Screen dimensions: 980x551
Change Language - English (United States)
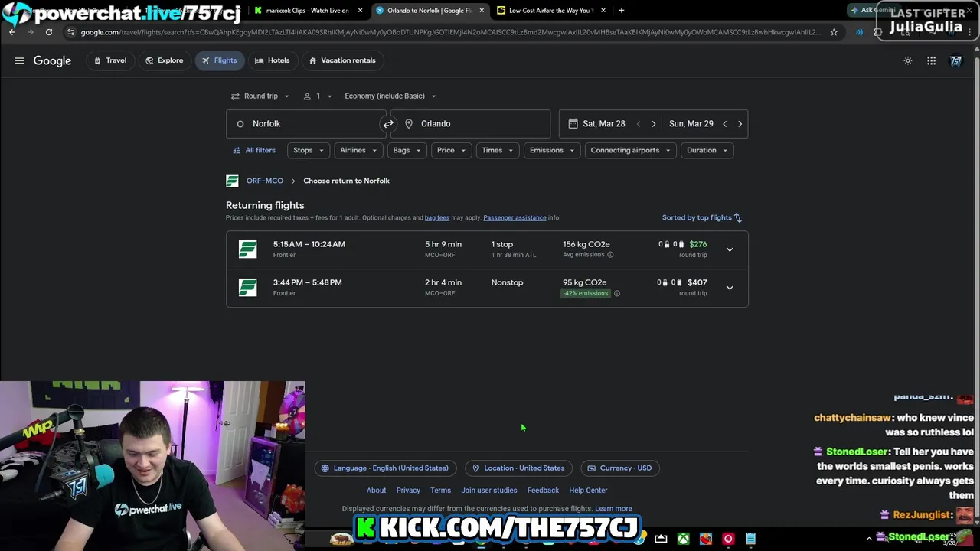tap(385, 468)
